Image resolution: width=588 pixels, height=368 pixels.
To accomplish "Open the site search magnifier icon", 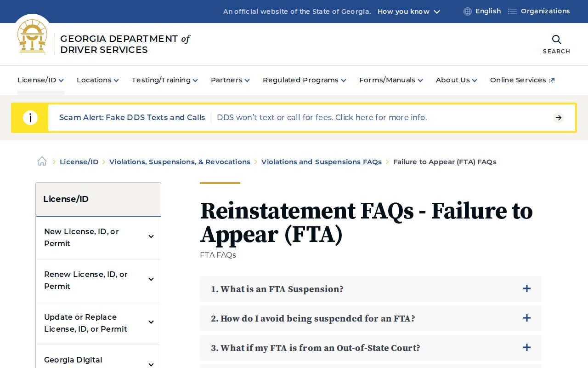I will (x=556, y=40).
